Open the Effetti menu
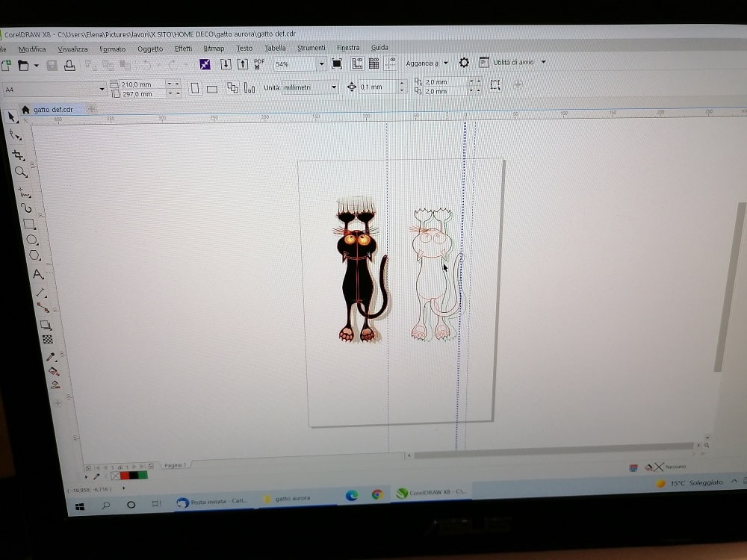 tap(184, 49)
